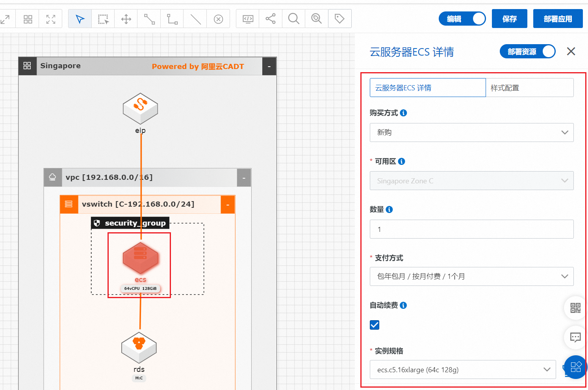Image resolution: width=588 pixels, height=390 pixels.
Task: Open the chat feedback floating button
Action: (575, 338)
